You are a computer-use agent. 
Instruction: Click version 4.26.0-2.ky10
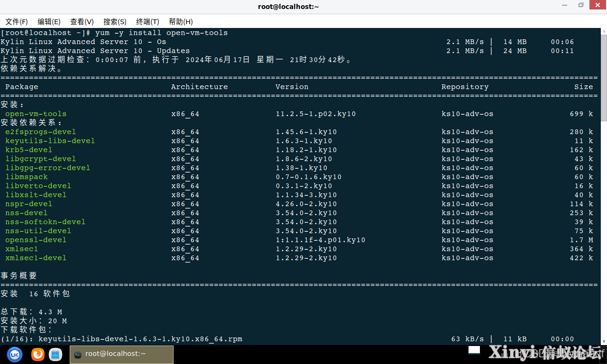[306, 204]
